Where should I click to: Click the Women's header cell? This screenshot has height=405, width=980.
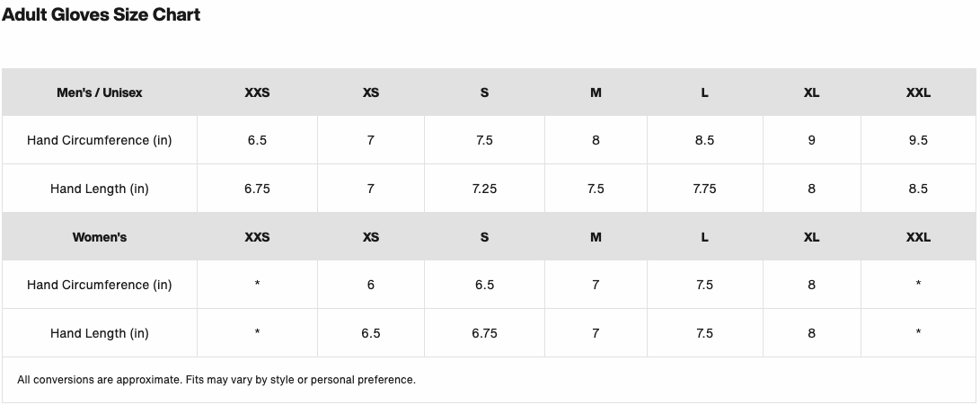(x=100, y=237)
